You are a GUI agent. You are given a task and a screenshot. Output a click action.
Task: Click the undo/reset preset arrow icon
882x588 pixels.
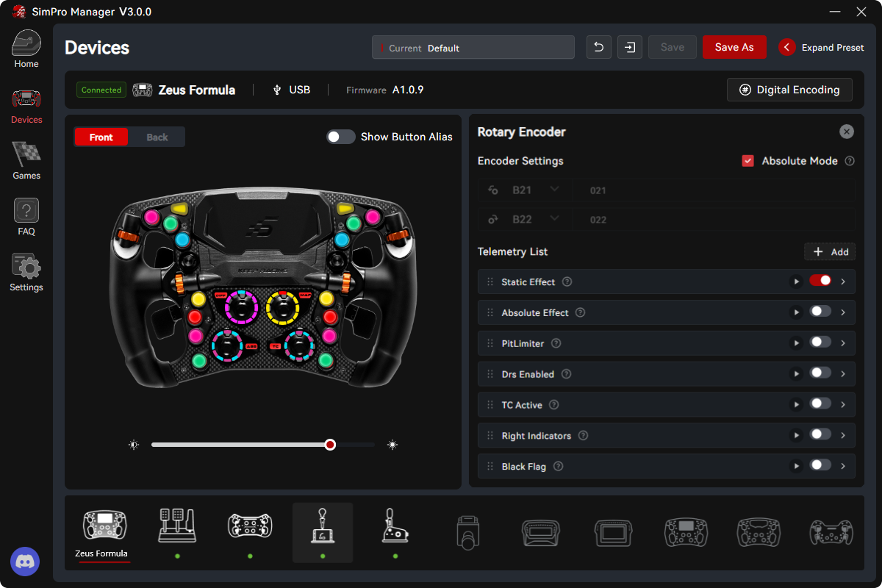(599, 47)
